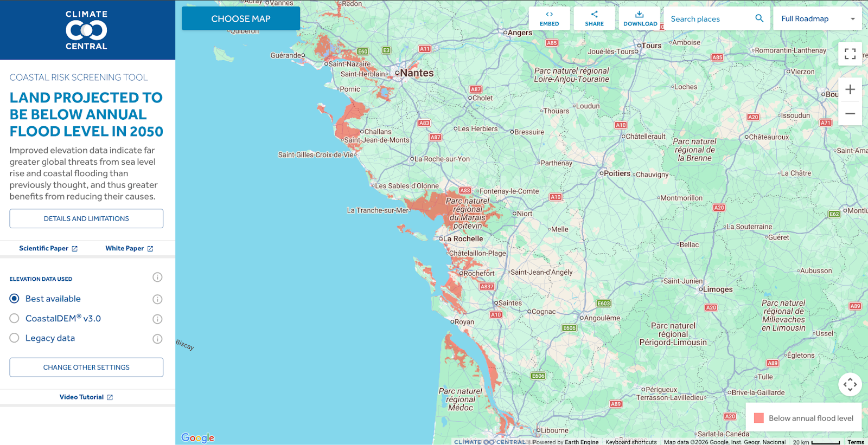Click the 20 km map scale
The width and height of the screenshot is (868, 445).
pos(816,442)
